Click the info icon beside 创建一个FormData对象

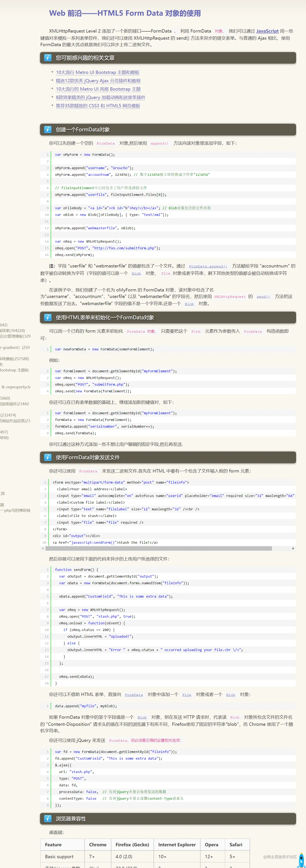click(x=48, y=129)
